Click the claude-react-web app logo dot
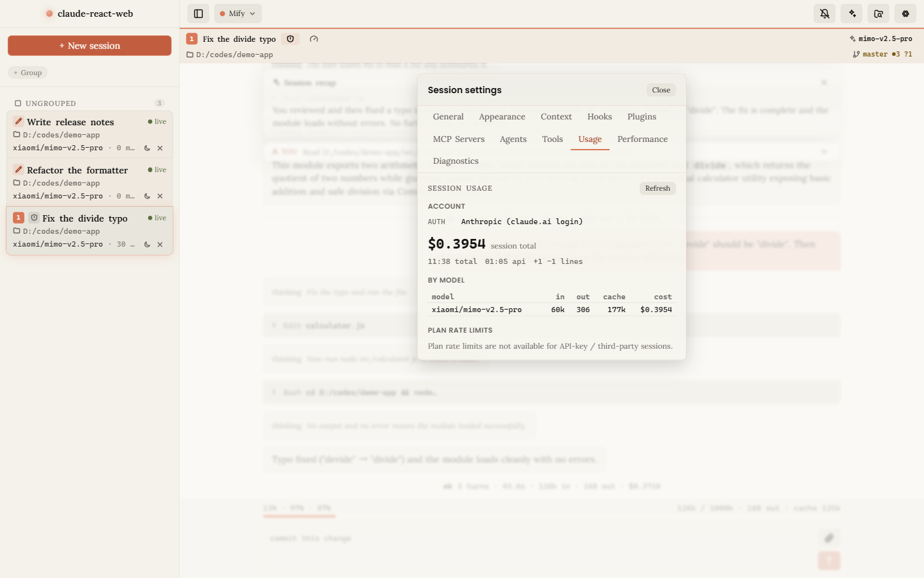 [x=49, y=13]
